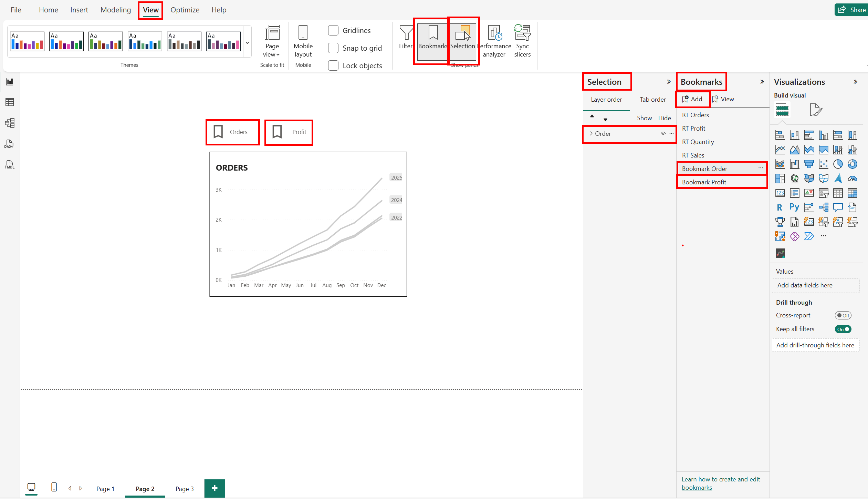Viewport: 868px width, 499px height.
Task: Open TMDL view in left sidebar
Action: click(9, 164)
